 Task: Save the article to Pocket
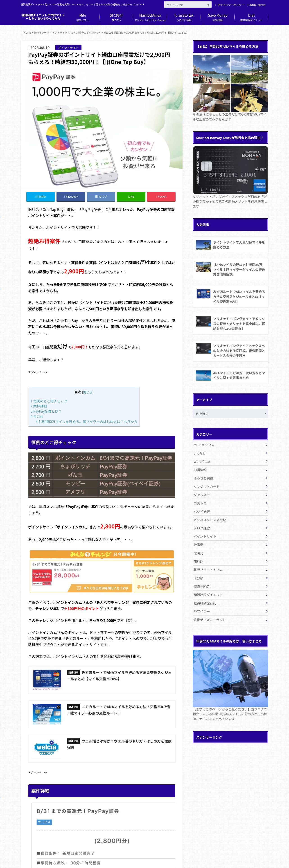click(x=161, y=196)
